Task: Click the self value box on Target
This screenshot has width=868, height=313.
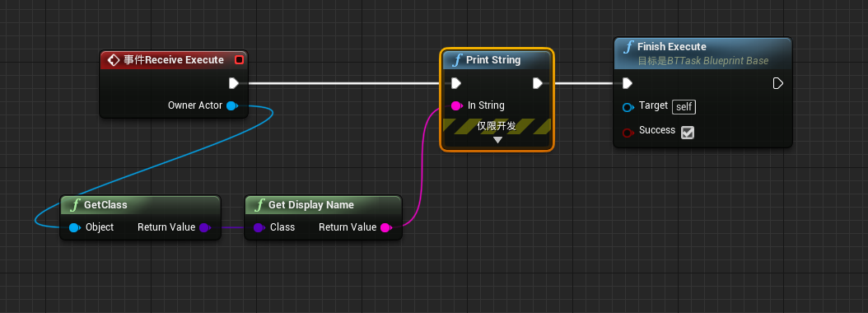Action: tap(684, 107)
